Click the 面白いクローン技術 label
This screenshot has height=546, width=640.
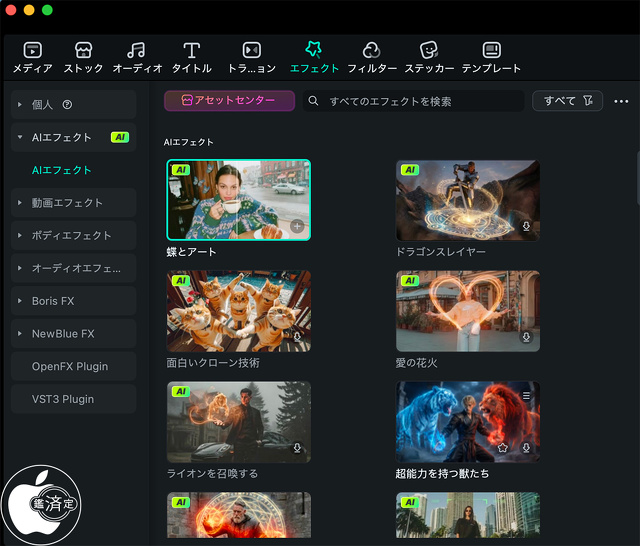213,363
